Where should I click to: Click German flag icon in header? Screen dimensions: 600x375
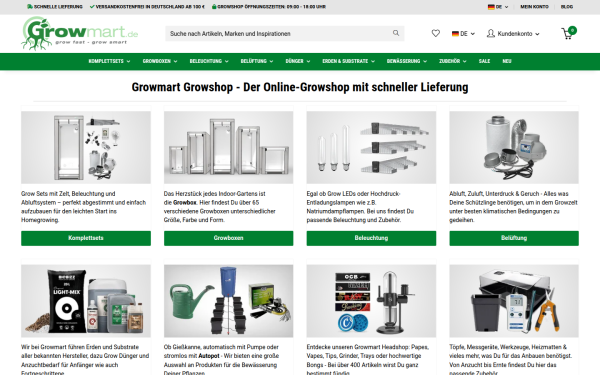tap(455, 34)
